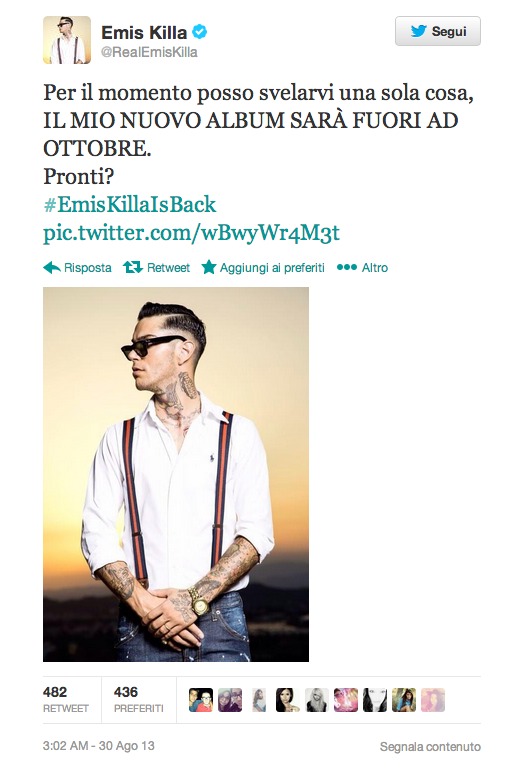Click the Risposta reply arrow icon
The width and height of the screenshot is (526, 776).
52,268
